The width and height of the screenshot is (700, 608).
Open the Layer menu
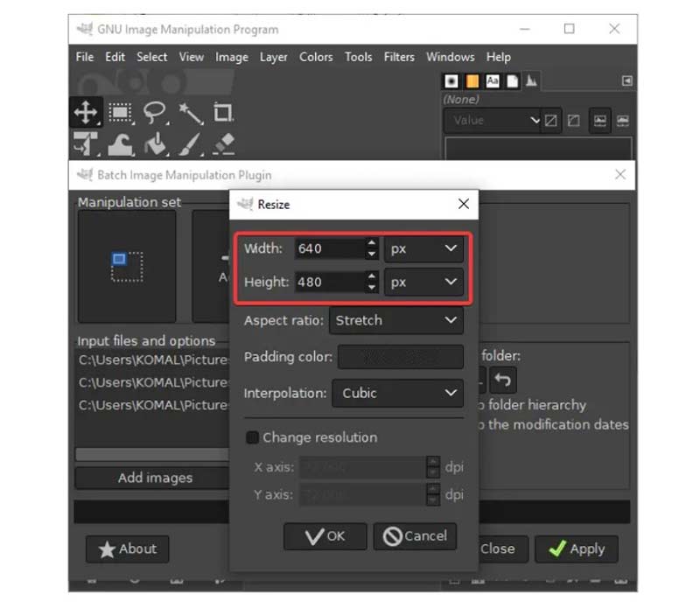(x=274, y=57)
